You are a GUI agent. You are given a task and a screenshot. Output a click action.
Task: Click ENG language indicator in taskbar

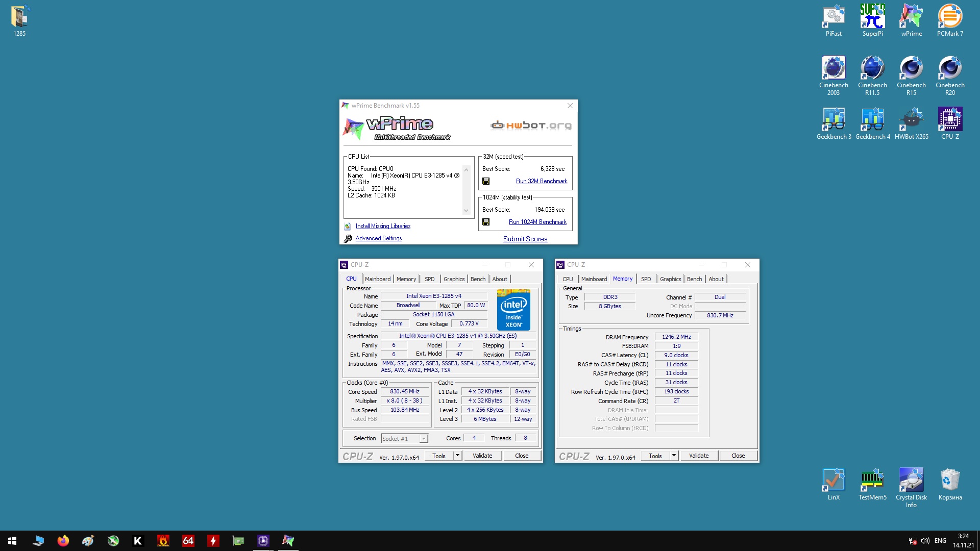940,541
